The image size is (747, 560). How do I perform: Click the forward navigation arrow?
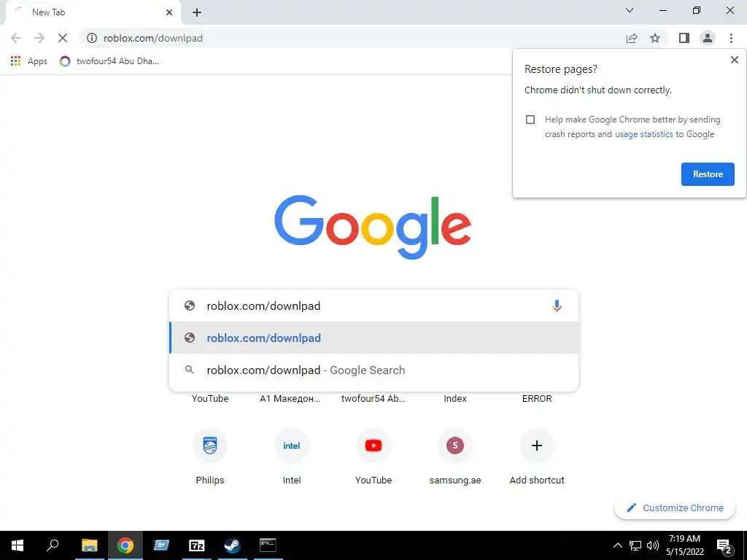39,38
